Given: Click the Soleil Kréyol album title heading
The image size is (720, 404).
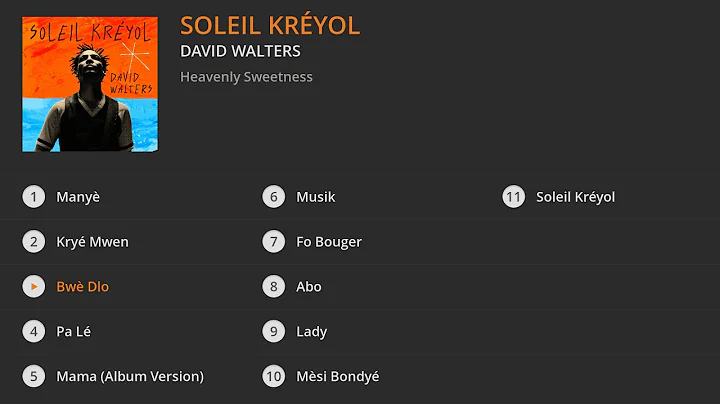Looking at the screenshot, I should tap(270, 25).
